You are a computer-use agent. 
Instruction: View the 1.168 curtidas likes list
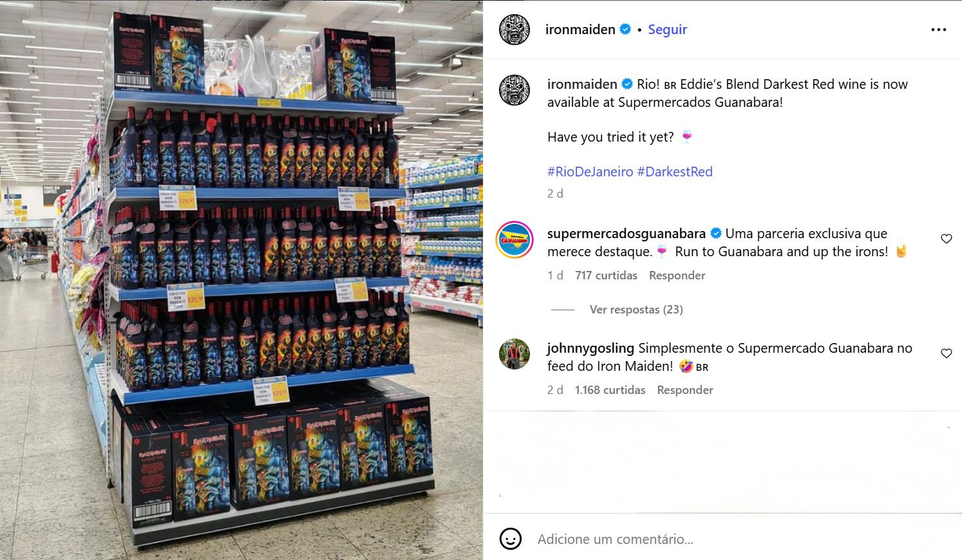[x=610, y=390]
